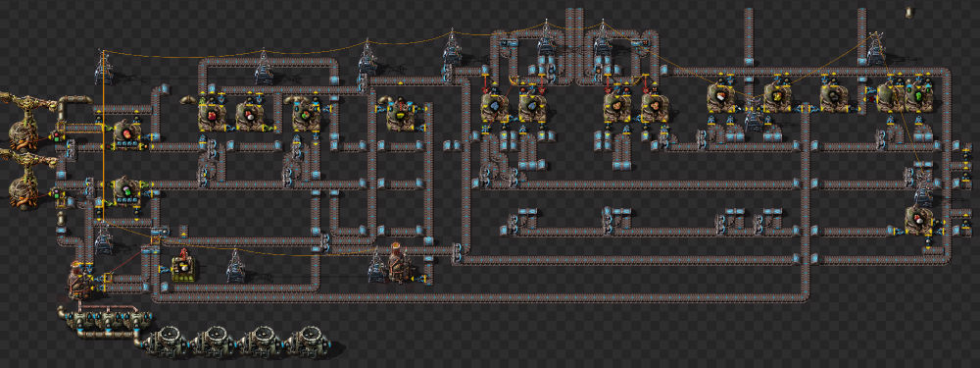980x368 pixels.
Task: Open the biochamber with the dark recipe icon, upper right
Action: pos(835,97)
